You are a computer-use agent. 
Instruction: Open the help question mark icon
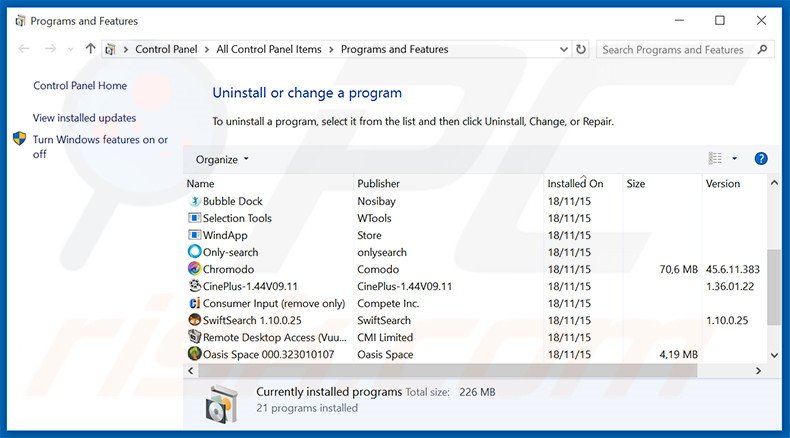[x=761, y=159]
